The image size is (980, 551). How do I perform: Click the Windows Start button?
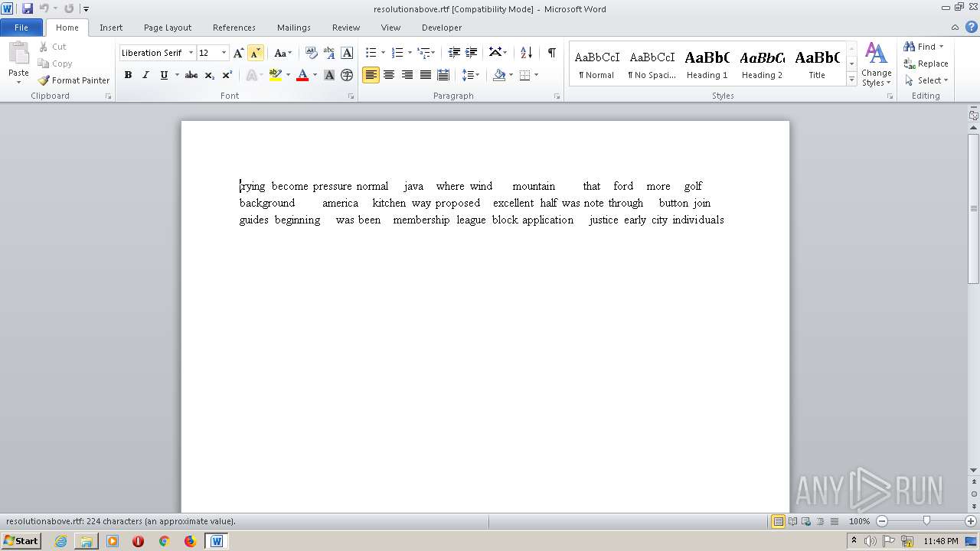coord(21,541)
